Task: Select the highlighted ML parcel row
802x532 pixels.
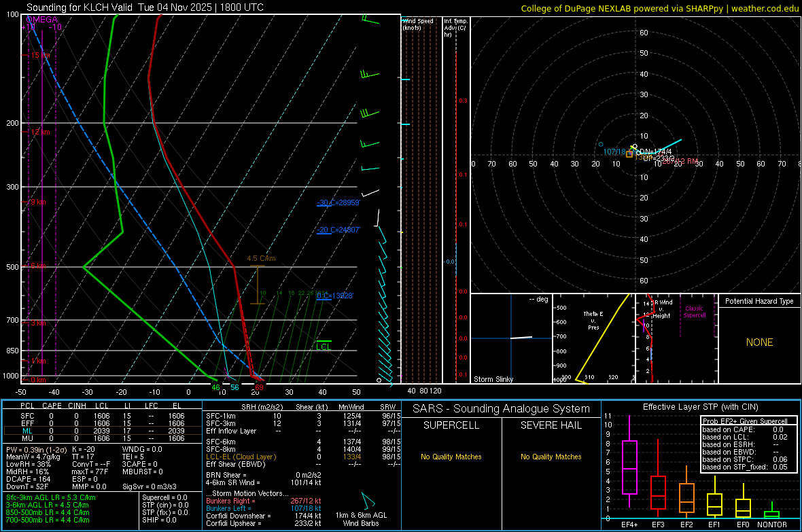Action: [102, 431]
